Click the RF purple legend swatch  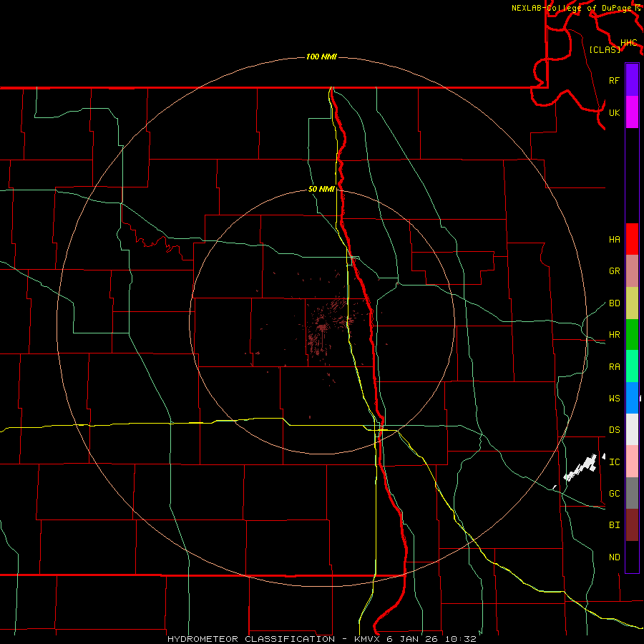click(632, 80)
